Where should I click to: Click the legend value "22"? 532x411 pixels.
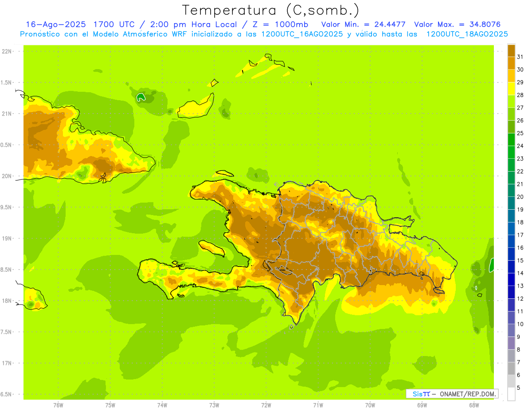(520, 171)
